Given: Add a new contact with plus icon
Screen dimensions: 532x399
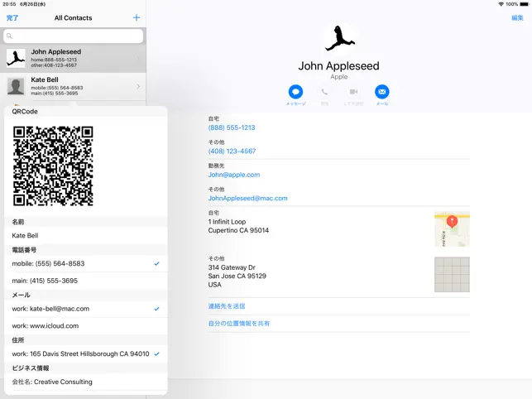Looking at the screenshot, I should pos(137,17).
